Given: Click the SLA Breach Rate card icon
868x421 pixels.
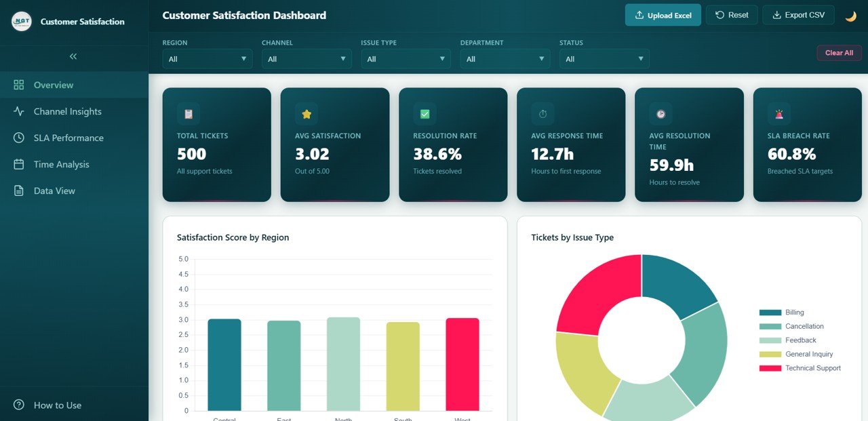Looking at the screenshot, I should pos(778,113).
